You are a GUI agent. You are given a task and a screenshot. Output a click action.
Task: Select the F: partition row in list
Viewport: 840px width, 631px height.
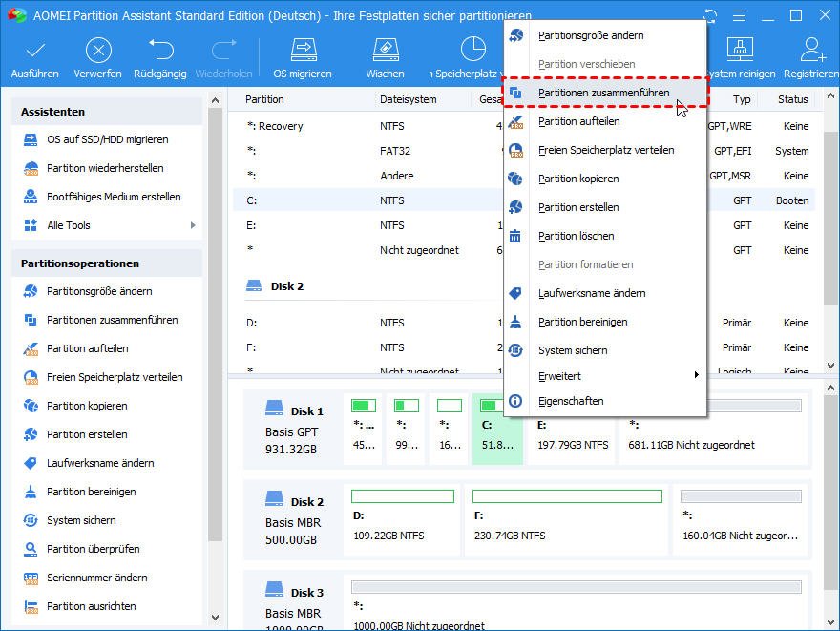tap(367, 347)
